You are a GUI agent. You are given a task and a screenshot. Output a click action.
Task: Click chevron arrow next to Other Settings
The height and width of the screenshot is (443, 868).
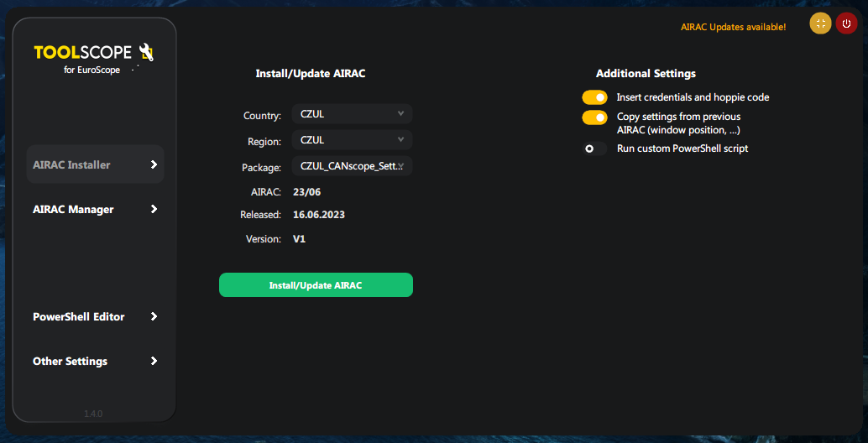tap(154, 361)
